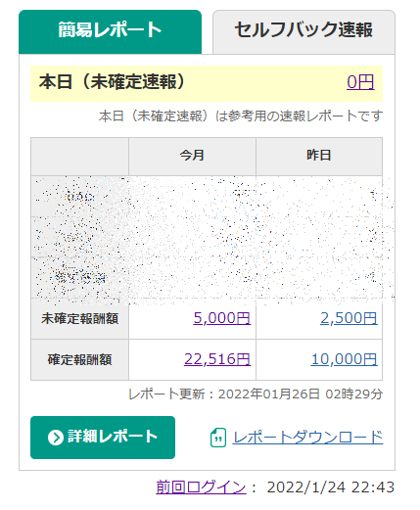Image resolution: width=420 pixels, height=510 pixels.
Task: Click the レポート更新 timestamp text
Action: point(256,394)
